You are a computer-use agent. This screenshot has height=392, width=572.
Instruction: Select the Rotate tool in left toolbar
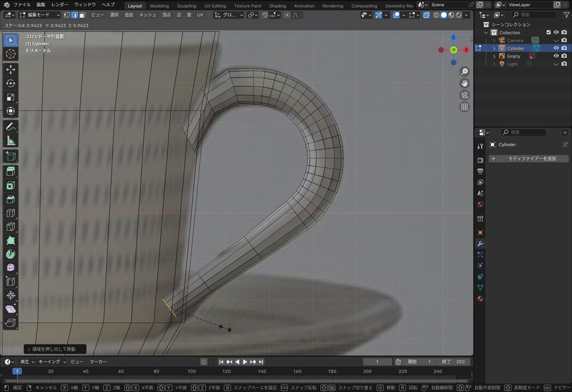point(10,83)
